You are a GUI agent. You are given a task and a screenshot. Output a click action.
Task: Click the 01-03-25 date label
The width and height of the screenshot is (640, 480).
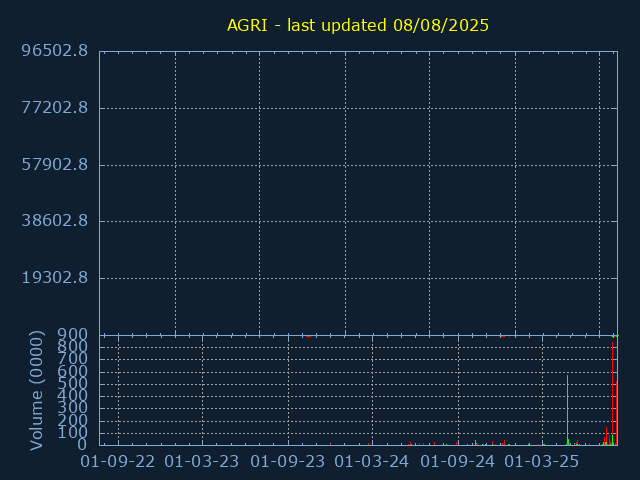pyautogui.click(x=542, y=462)
